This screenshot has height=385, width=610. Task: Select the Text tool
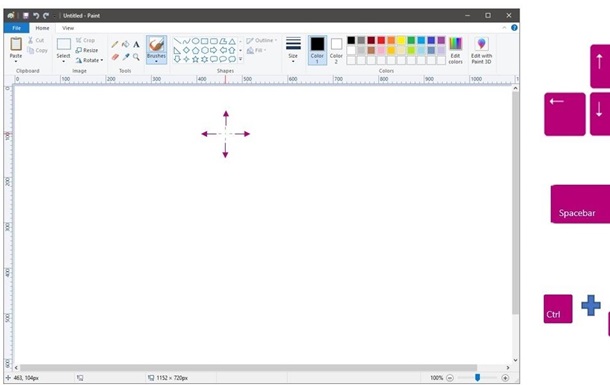pos(136,44)
